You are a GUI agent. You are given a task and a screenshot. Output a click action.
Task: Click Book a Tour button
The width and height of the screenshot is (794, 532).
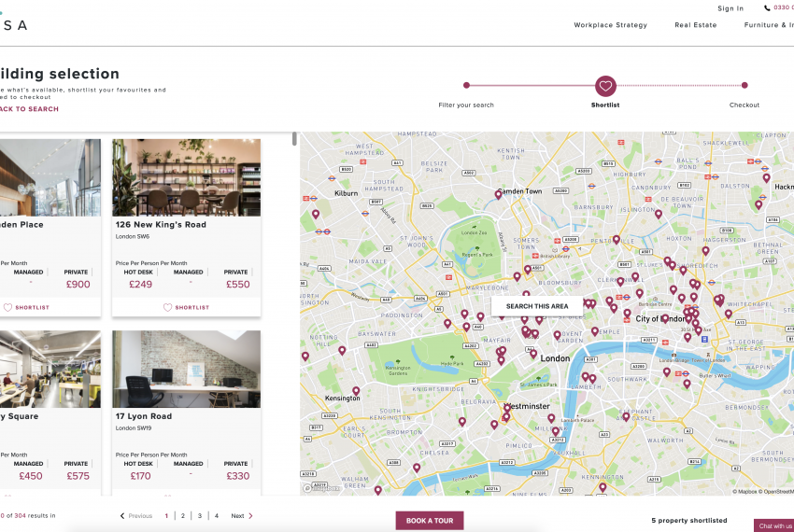[430, 521]
